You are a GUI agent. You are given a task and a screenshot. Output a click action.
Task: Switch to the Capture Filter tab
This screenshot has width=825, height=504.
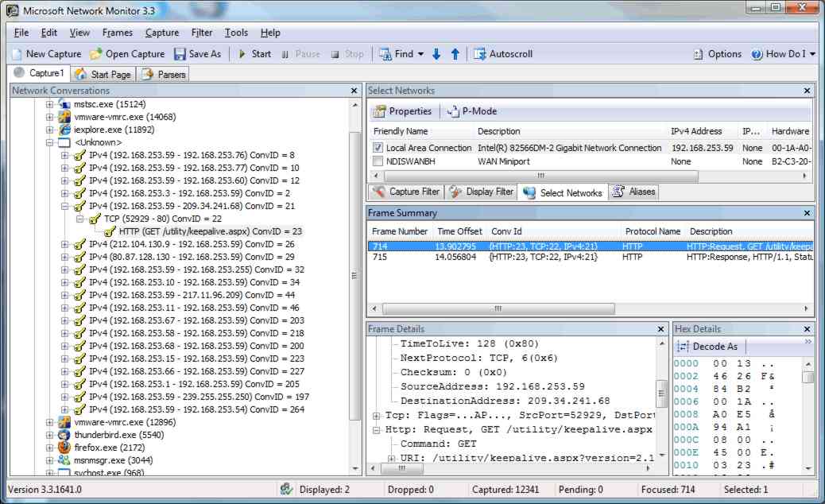pos(406,192)
